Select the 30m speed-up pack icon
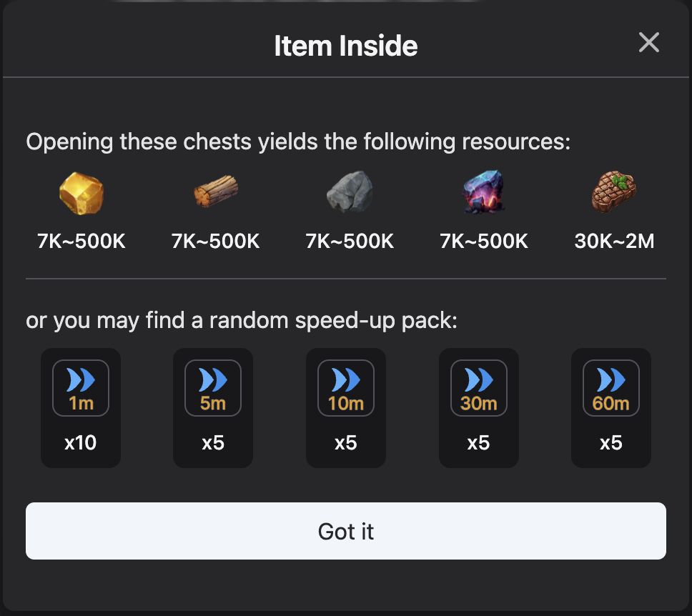 point(478,388)
